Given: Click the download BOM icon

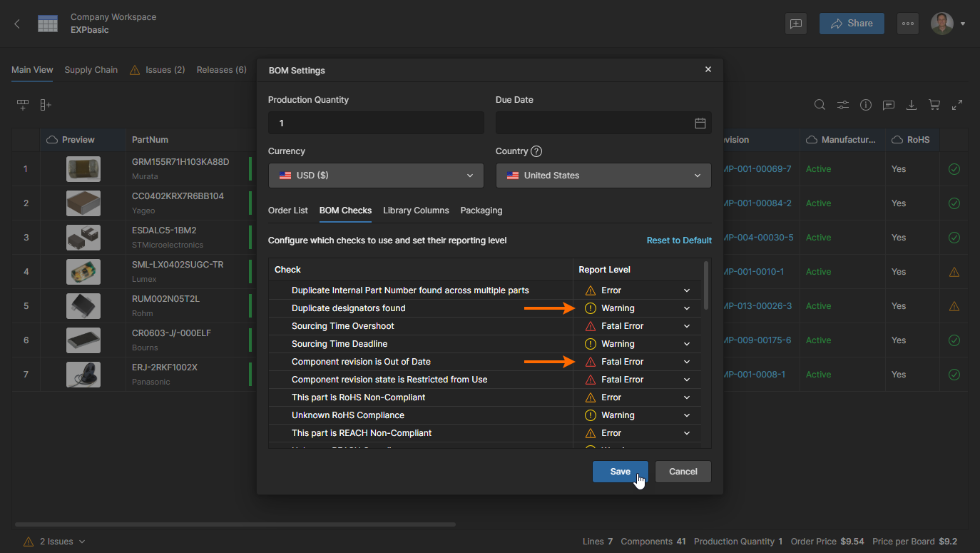Looking at the screenshot, I should click(911, 105).
